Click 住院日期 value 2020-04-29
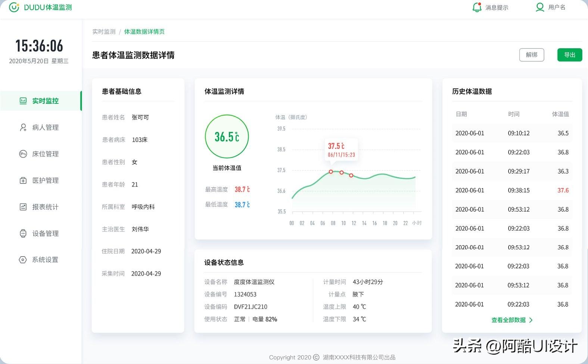This screenshot has width=588, height=364. tap(146, 251)
